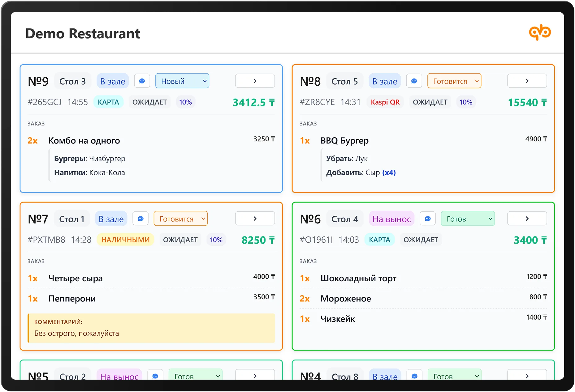Open chat icon on order №5
575x392 pixels.
(155, 376)
